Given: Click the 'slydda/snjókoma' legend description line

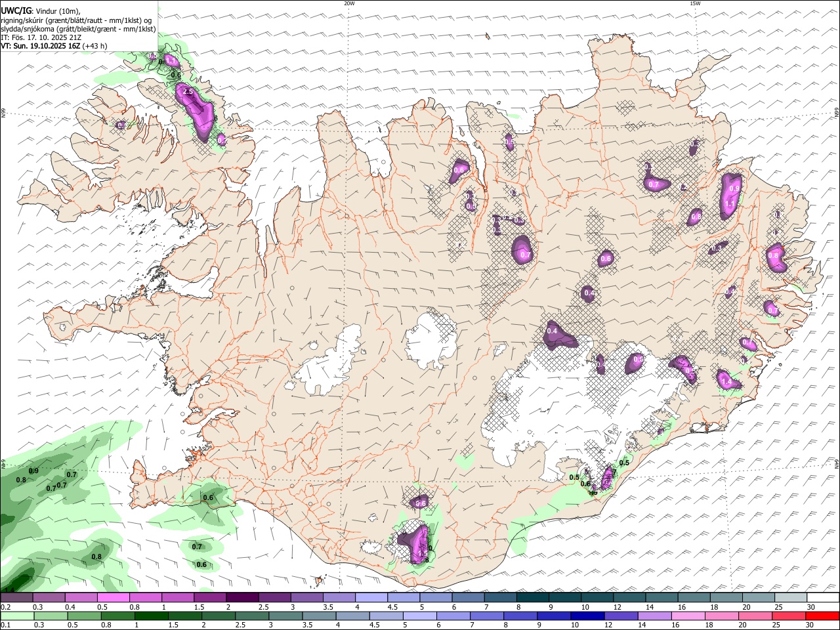Looking at the screenshot, I should [x=79, y=29].
